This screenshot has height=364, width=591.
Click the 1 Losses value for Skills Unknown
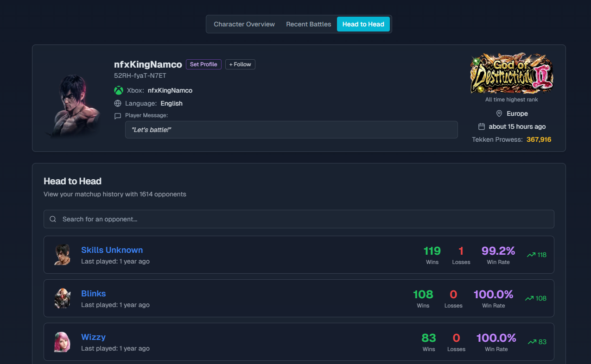(461, 251)
